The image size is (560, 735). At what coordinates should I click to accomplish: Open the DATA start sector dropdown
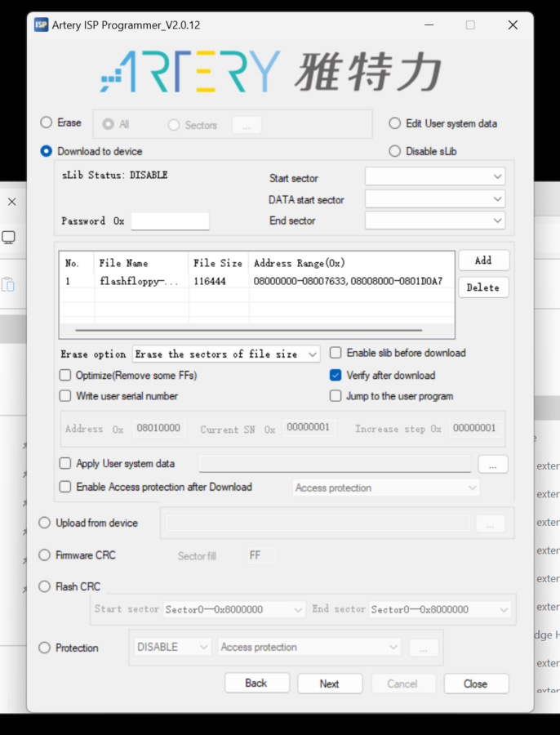(435, 199)
